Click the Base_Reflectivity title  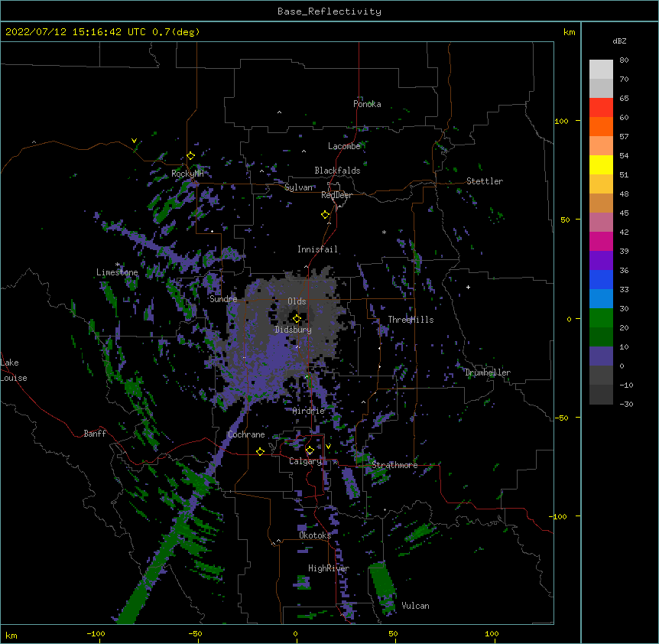pyautogui.click(x=329, y=11)
